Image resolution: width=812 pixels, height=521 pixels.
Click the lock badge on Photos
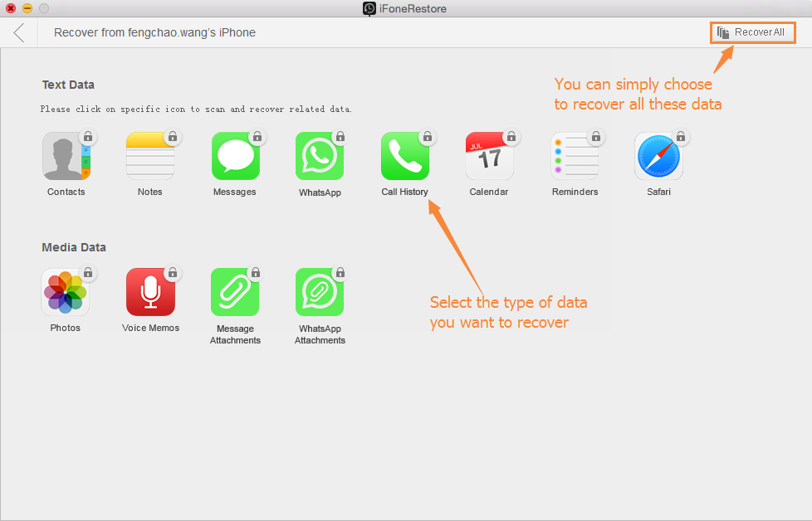tap(87, 272)
